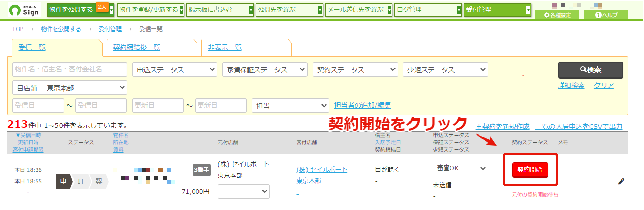Select the 受信一覧 tab

point(32,48)
